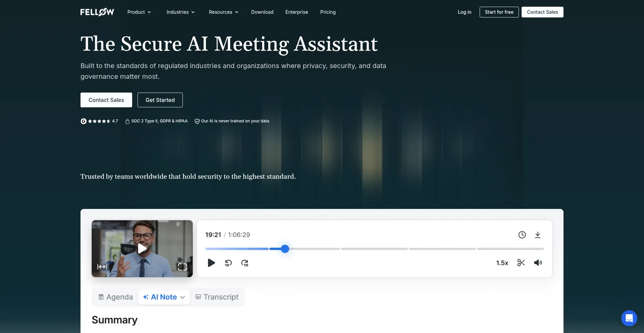Click the Log in link
This screenshot has width=644, height=333.
tap(465, 12)
